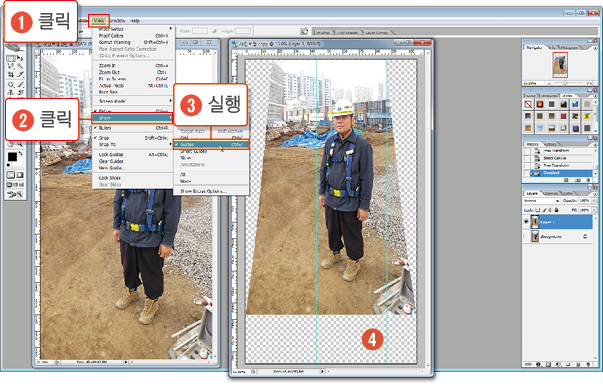Viewport: 603px width, 384px height.
Task: Open the Show submenu entry
Action: click(x=133, y=118)
